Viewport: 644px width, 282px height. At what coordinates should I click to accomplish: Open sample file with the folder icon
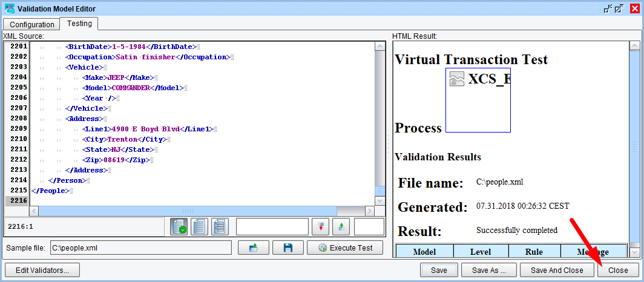[254, 248]
